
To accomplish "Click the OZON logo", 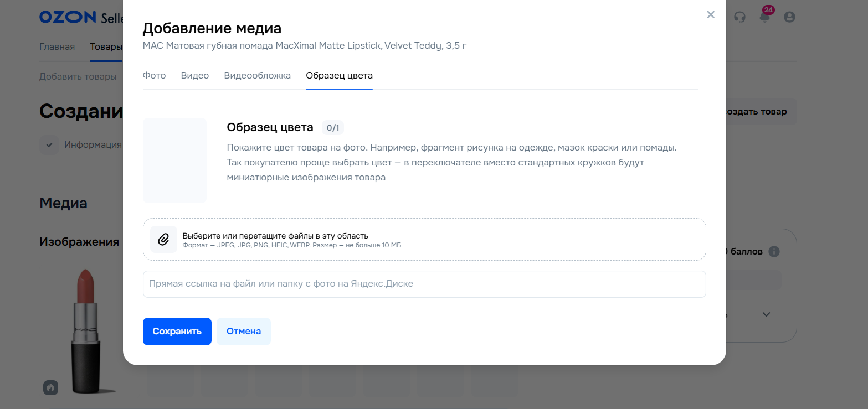I will click(68, 17).
